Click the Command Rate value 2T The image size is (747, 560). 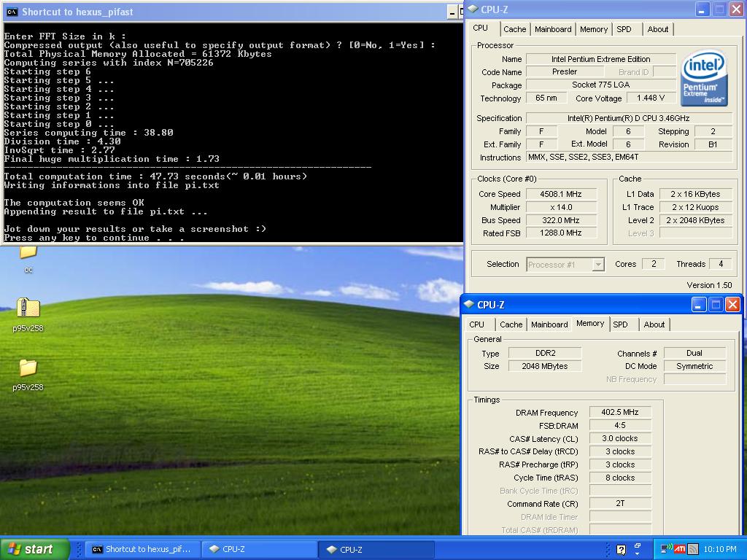coord(620,503)
